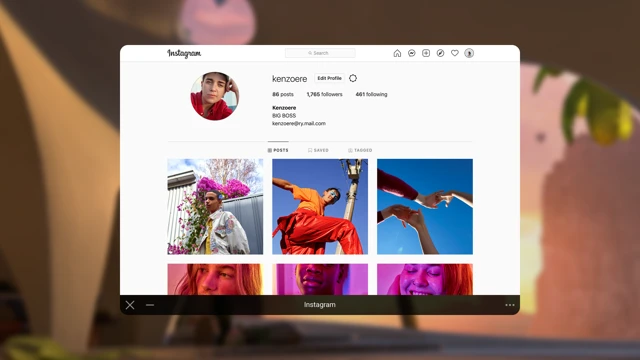Click into the Search field
Image resolution: width=640 pixels, height=360 pixels.
pos(320,53)
